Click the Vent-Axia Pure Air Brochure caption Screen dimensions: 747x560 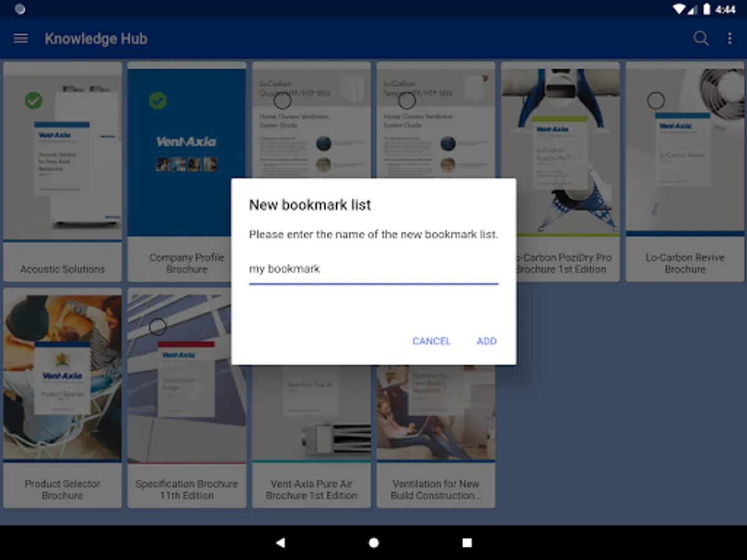pos(311,490)
